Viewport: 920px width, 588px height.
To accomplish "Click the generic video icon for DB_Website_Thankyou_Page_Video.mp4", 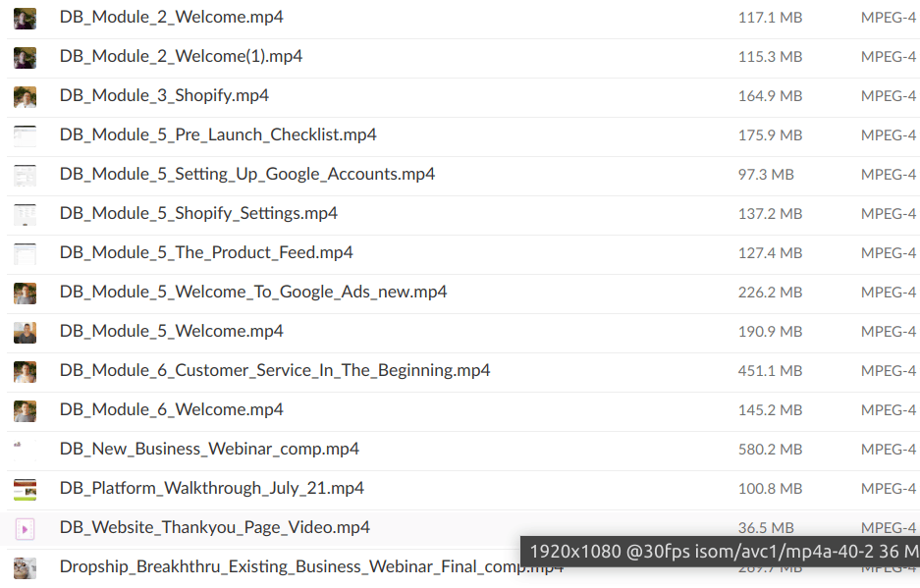I will pos(25,529).
